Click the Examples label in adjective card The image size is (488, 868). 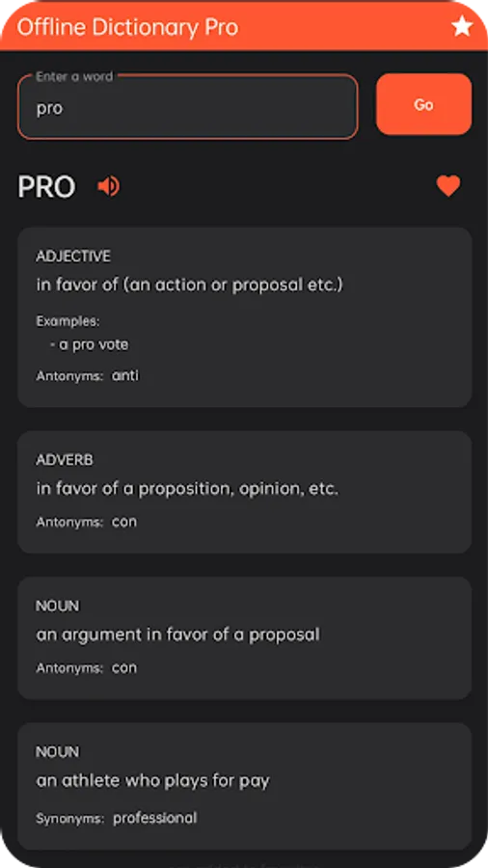[68, 321]
